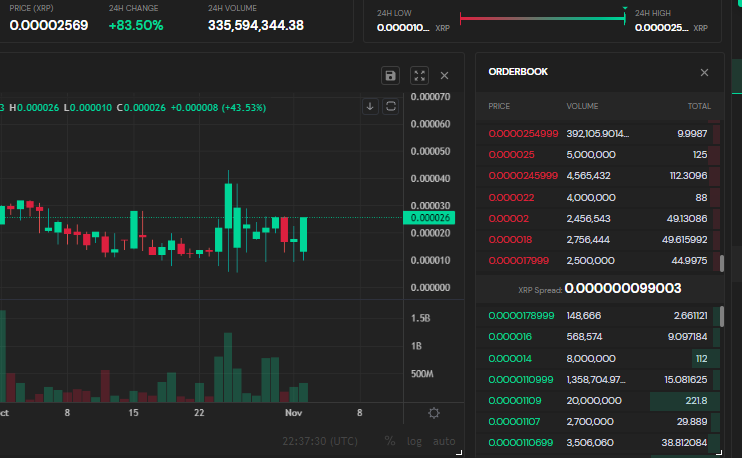Open chart settings gear icon
The image size is (742, 458).
point(434,413)
